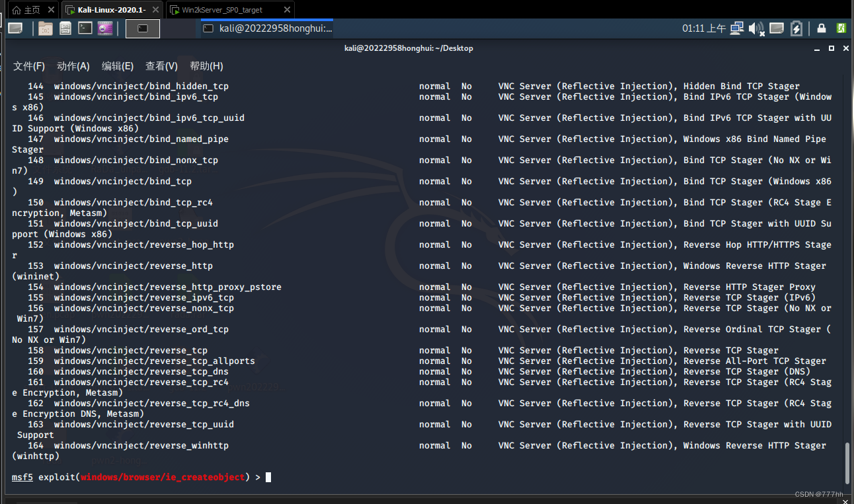
Task: Click windows/vncinject/bind_ipv6_tcp_uuid payload text
Action: [x=149, y=118]
